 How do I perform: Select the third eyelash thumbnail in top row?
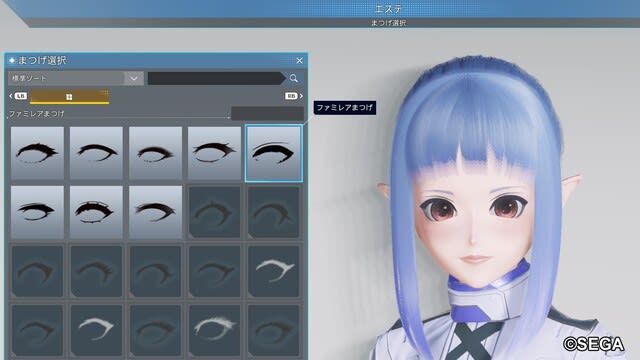(x=155, y=153)
